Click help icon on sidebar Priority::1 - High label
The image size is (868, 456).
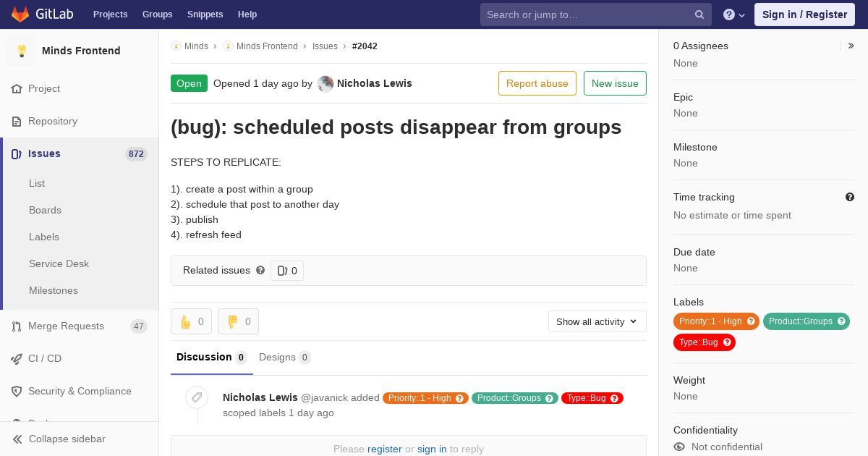(751, 321)
